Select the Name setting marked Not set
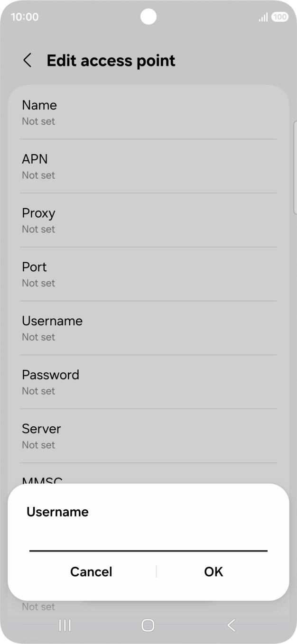Viewport: 297px width, 644px height. [148, 112]
